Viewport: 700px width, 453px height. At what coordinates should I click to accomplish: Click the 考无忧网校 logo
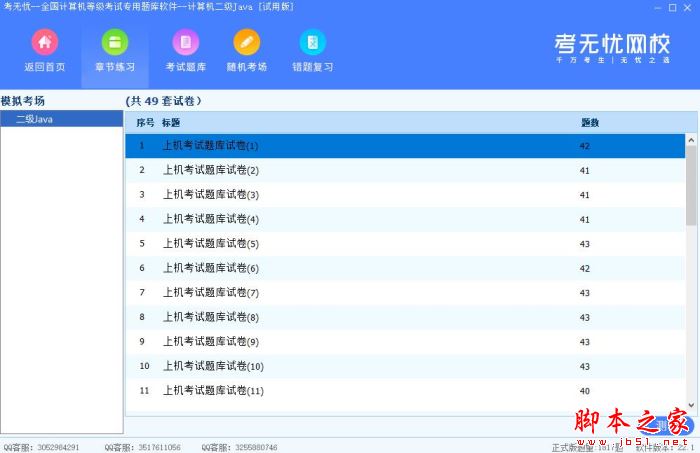pos(612,48)
